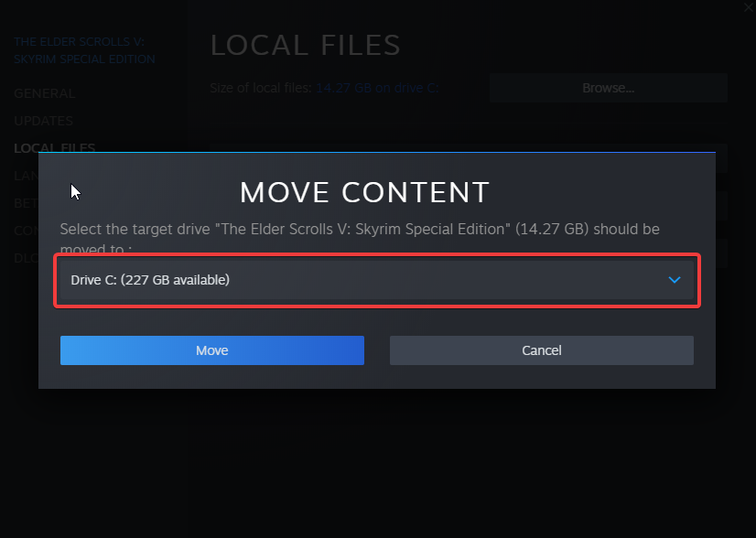756x538 pixels.
Task: Click the LOCAL FILES page heading
Action: coord(305,46)
